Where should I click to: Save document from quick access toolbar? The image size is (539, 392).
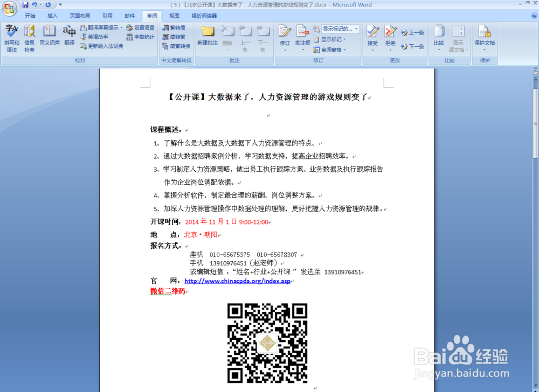tap(25, 5)
